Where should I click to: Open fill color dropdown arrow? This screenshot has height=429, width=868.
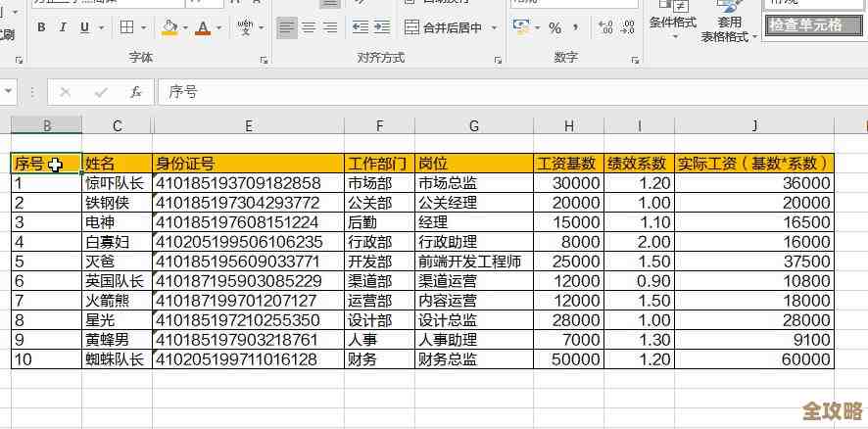coord(185,27)
